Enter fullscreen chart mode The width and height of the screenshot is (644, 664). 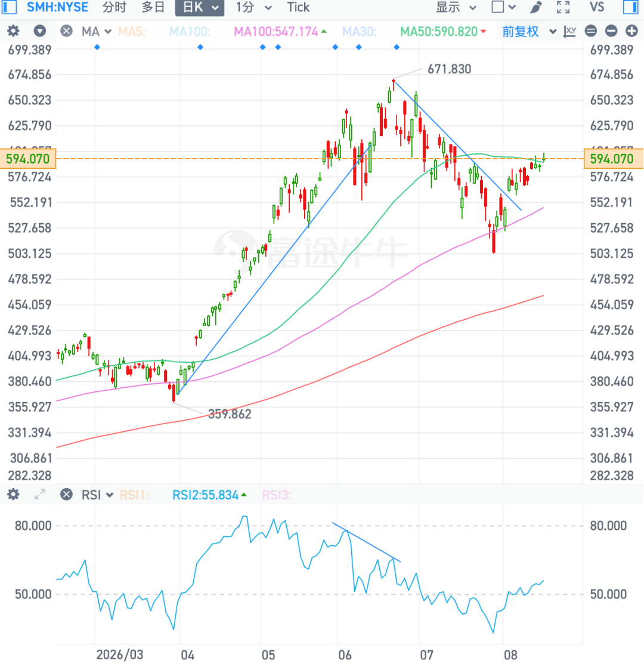coord(563,7)
